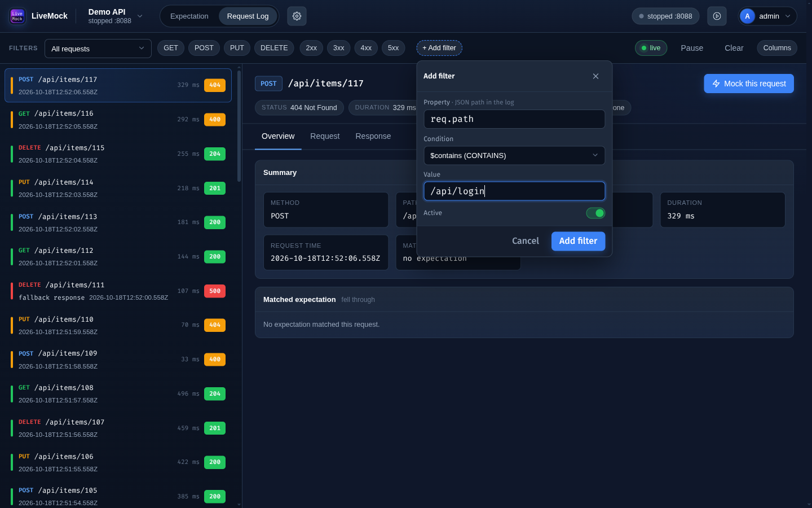Open the Request detail tab
Screen dimensions: 812x508
325,136
